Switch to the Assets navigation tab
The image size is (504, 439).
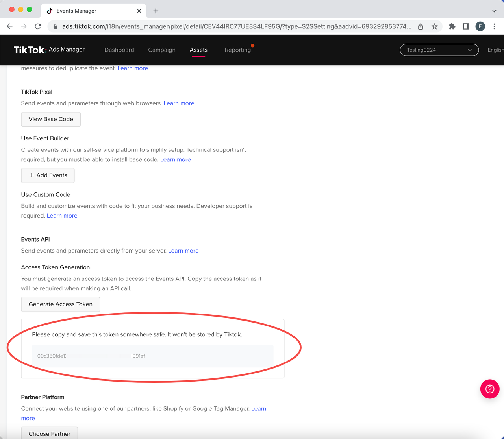click(198, 50)
